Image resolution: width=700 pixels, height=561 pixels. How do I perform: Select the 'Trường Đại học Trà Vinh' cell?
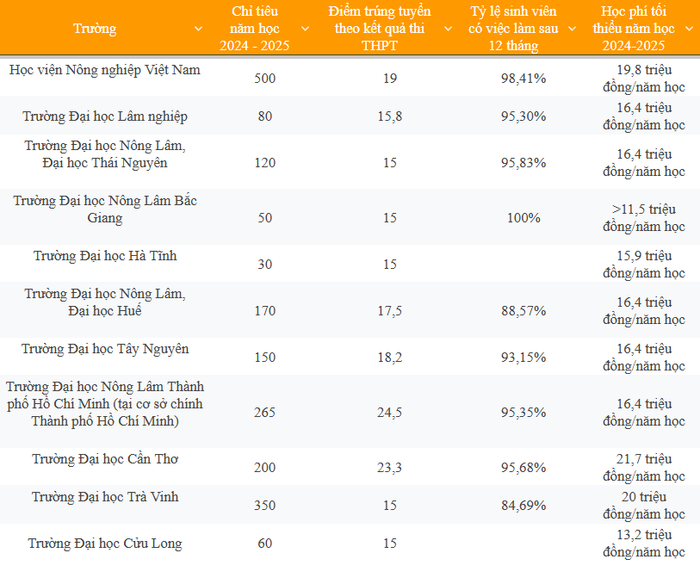click(105, 497)
